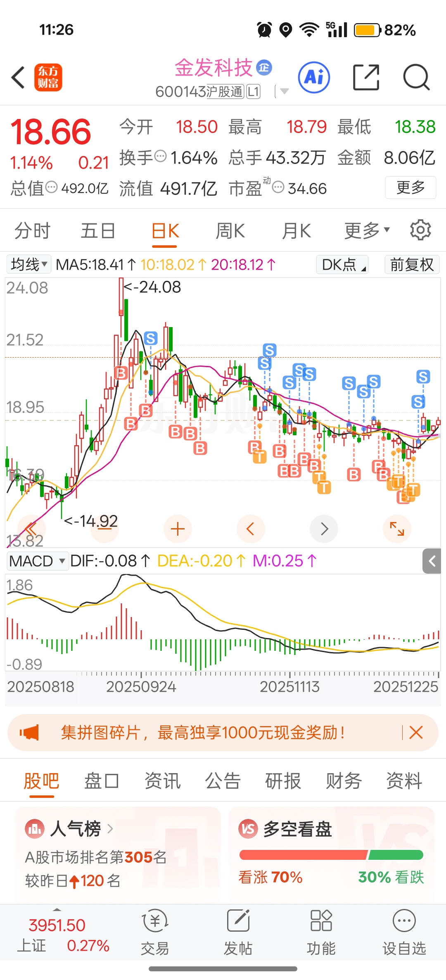Expand chart to fullscreen icon

[x=397, y=529]
